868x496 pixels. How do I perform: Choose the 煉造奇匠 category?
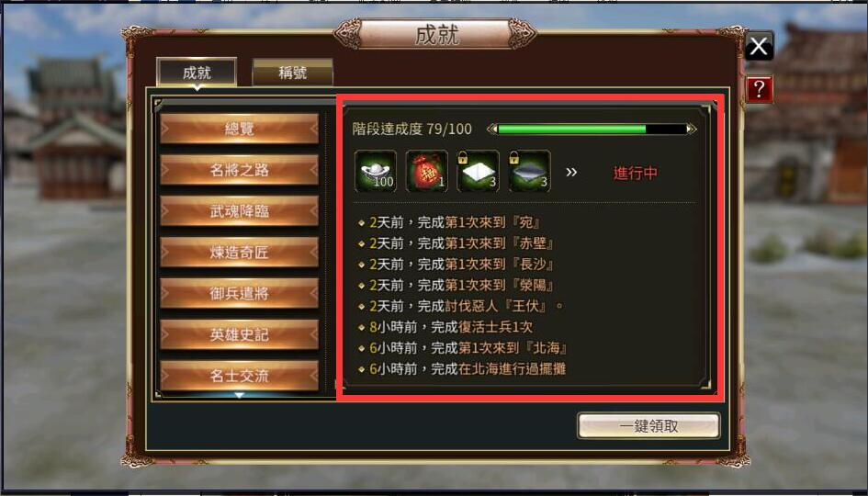click(239, 253)
